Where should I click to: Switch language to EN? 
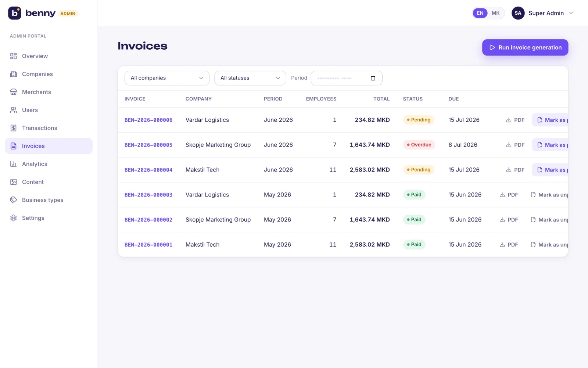coord(480,13)
